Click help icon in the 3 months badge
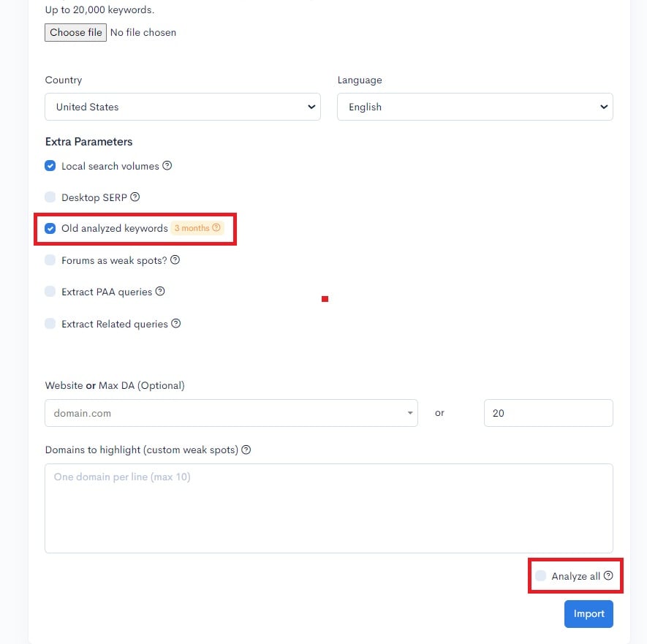The image size is (647, 644). pyautogui.click(x=216, y=228)
